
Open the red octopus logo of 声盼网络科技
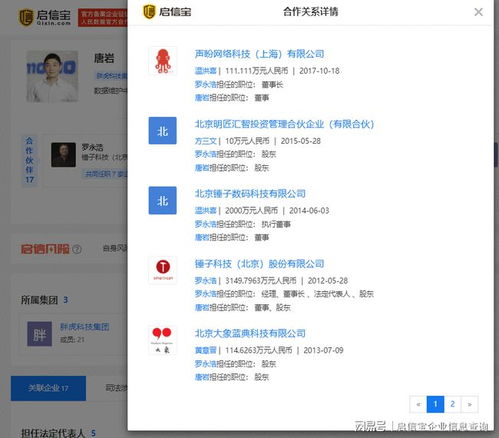click(163, 61)
